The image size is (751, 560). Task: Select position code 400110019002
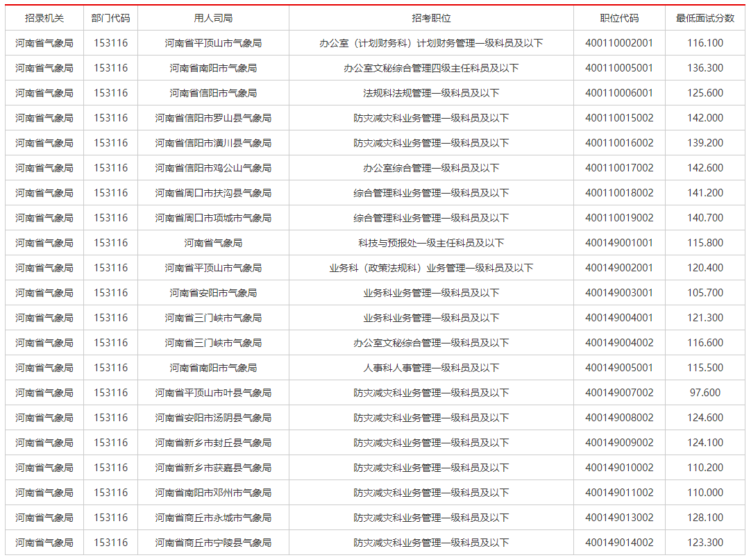click(x=619, y=218)
